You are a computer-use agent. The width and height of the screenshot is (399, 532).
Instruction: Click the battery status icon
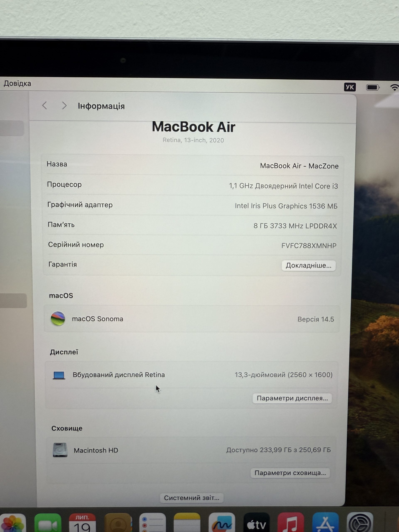[373, 87]
